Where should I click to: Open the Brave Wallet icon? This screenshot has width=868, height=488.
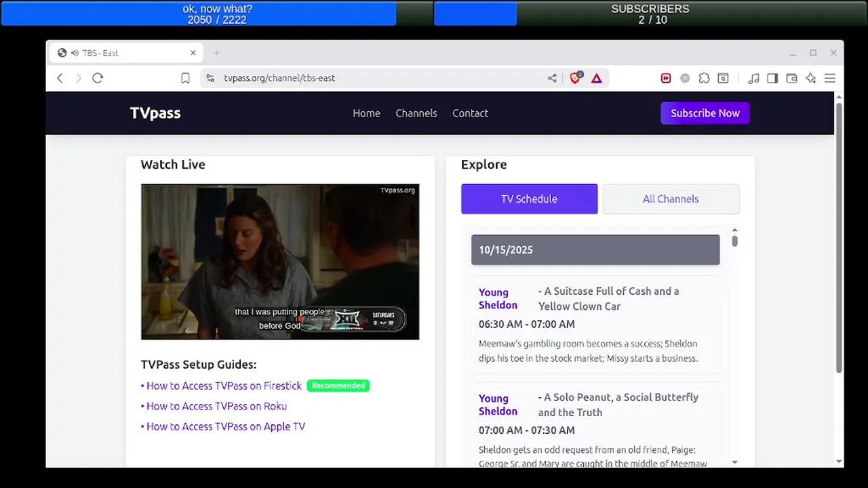pyautogui.click(x=791, y=78)
